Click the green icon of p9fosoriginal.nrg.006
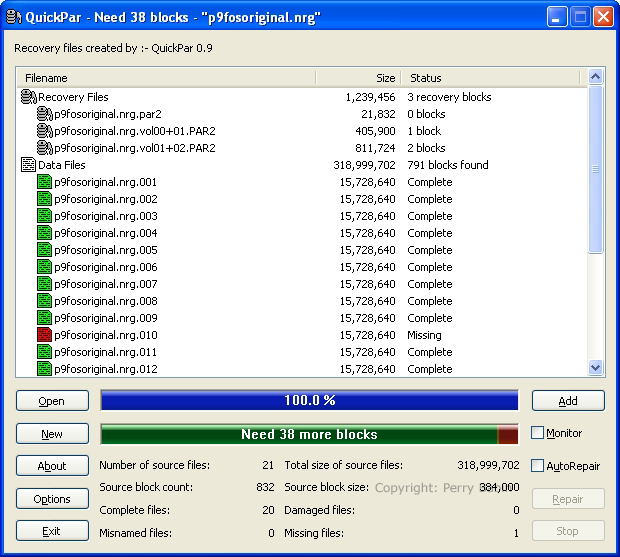620x557 pixels. coord(44,267)
